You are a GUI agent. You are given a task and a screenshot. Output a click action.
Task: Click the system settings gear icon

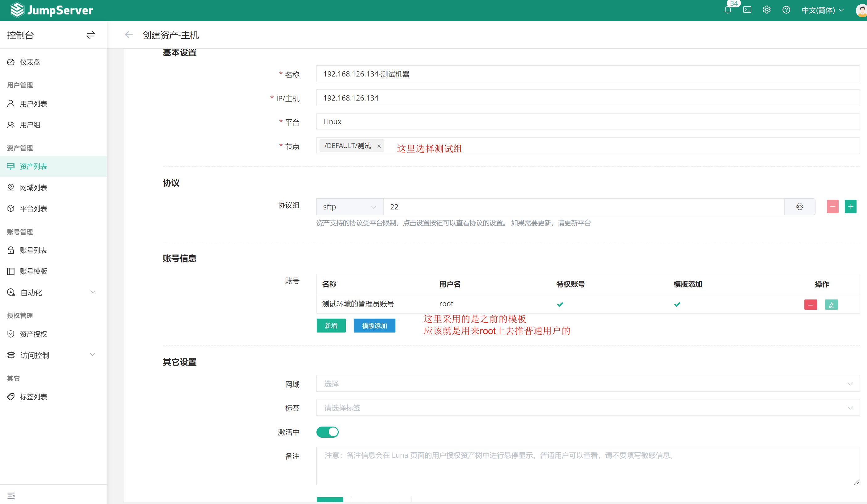(766, 10)
